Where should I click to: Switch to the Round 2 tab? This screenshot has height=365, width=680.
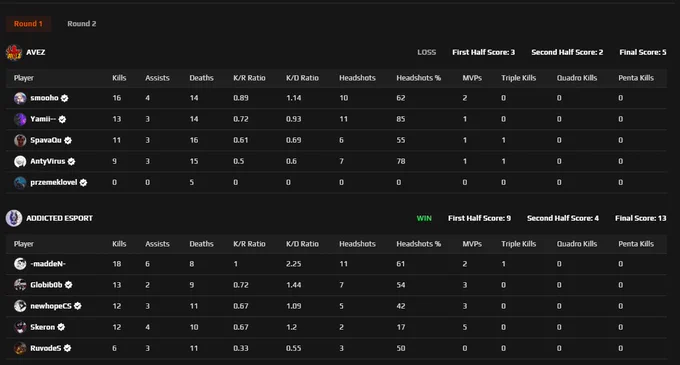82,24
